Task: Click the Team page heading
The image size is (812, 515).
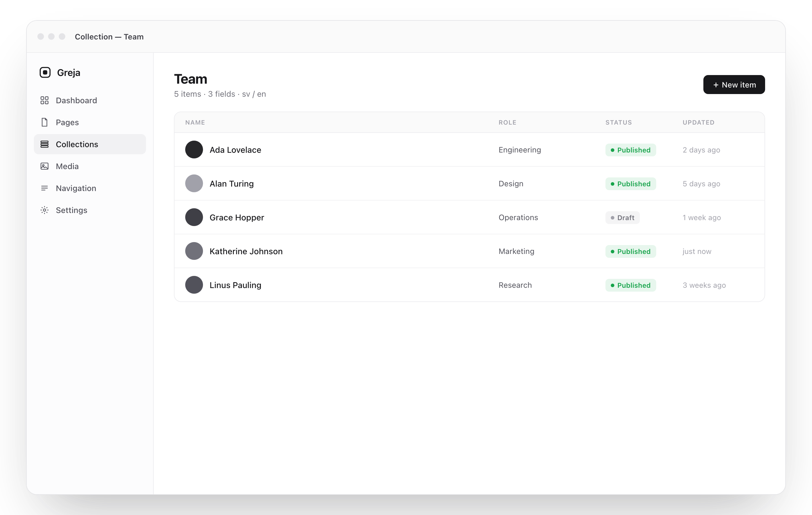Action: coord(191,79)
